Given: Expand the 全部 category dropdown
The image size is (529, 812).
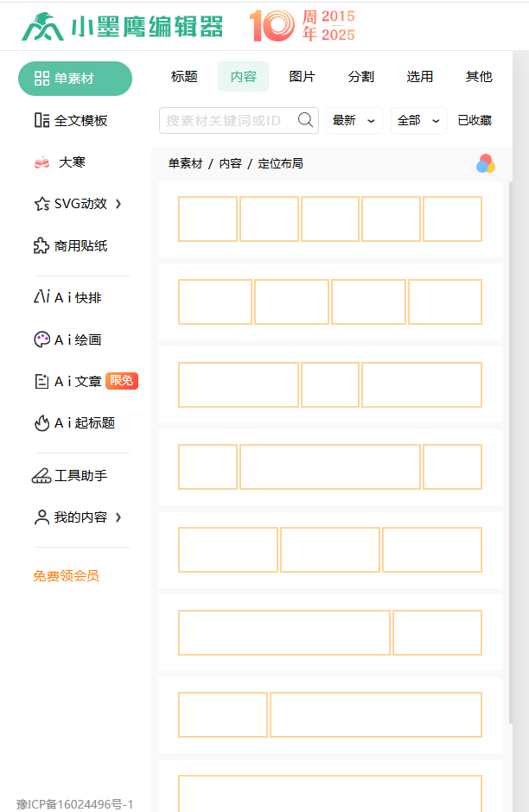Looking at the screenshot, I should (x=418, y=120).
